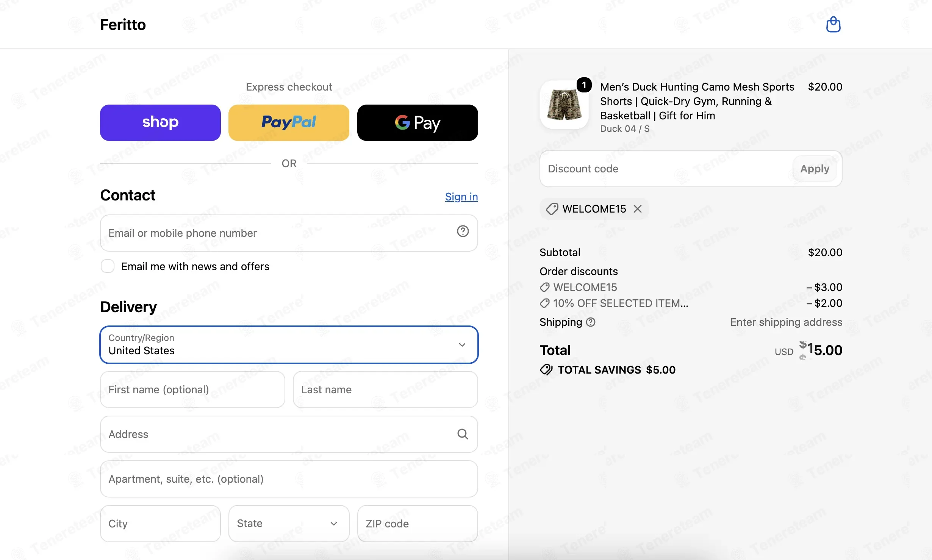Image resolution: width=932 pixels, height=560 pixels.
Task: Focus the ZIP code field
Action: 418,524
